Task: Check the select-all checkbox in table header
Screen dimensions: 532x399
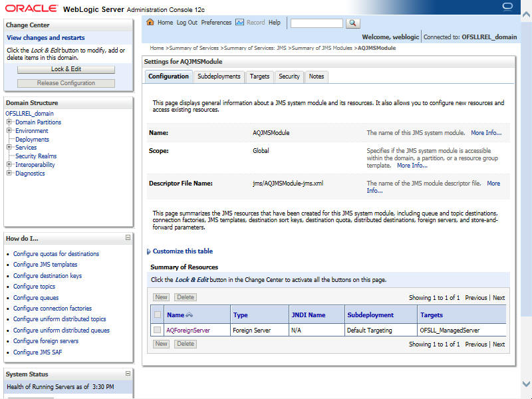Action: [x=158, y=315]
